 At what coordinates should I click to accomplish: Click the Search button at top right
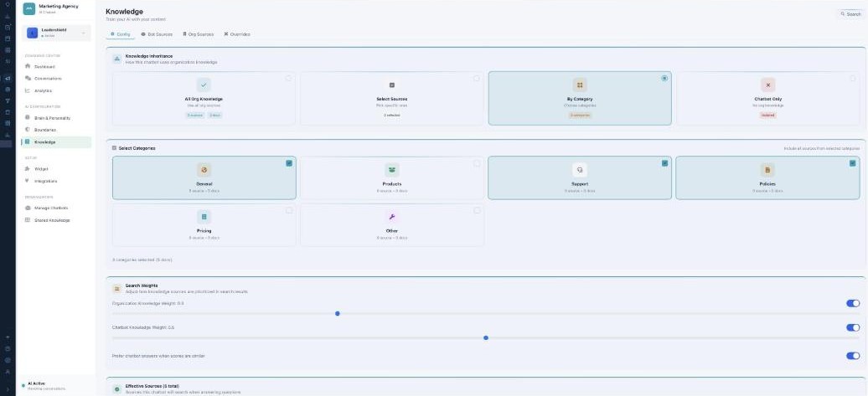850,14
